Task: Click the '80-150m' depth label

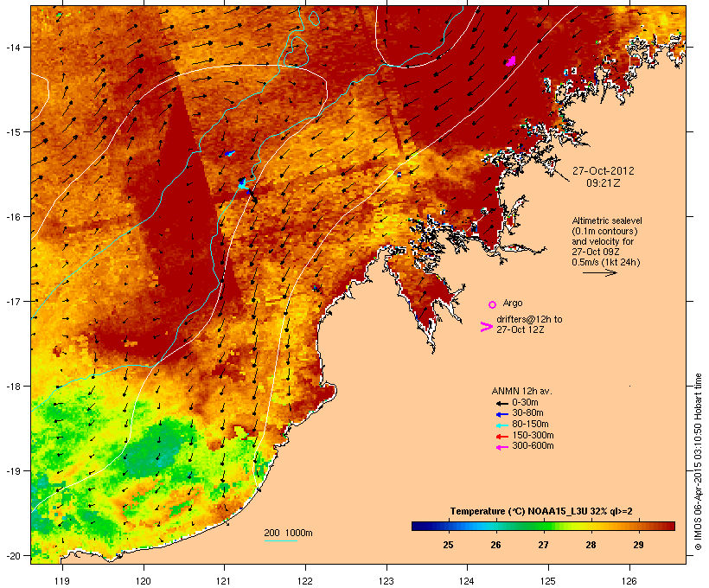Action: coord(530,425)
